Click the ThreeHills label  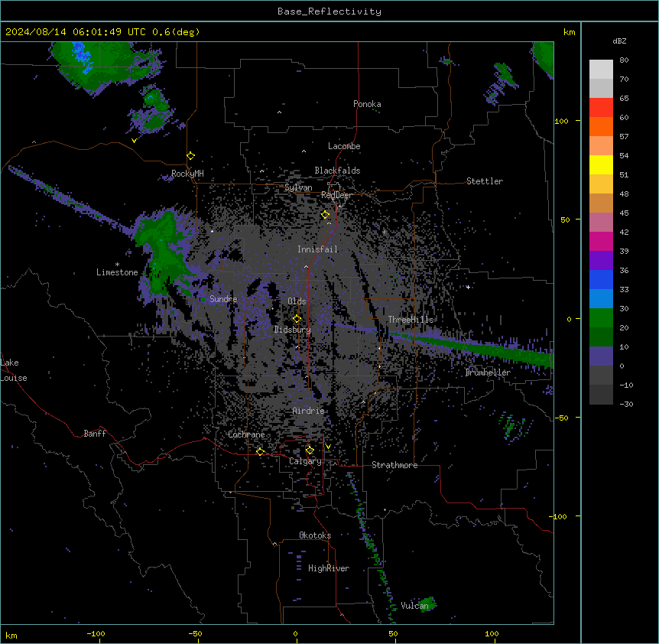411,320
